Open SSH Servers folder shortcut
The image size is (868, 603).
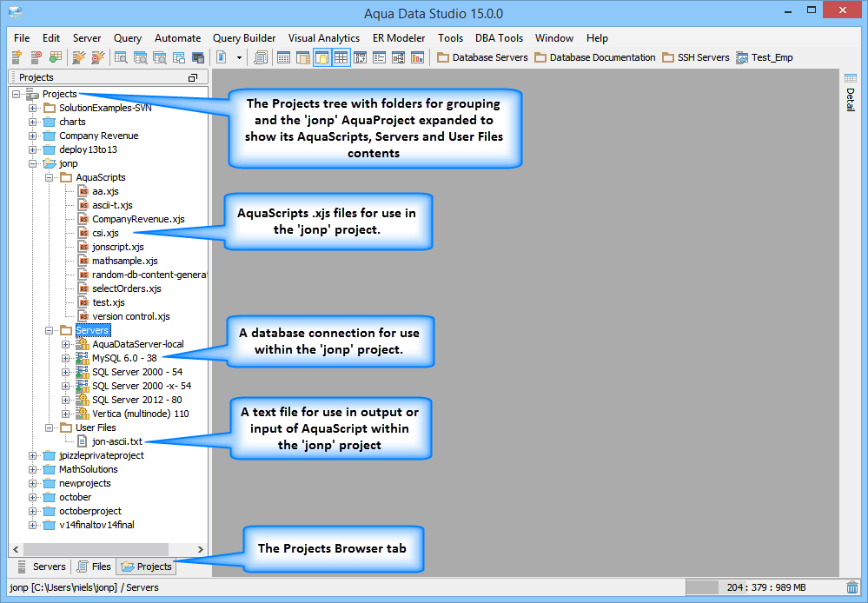click(696, 57)
